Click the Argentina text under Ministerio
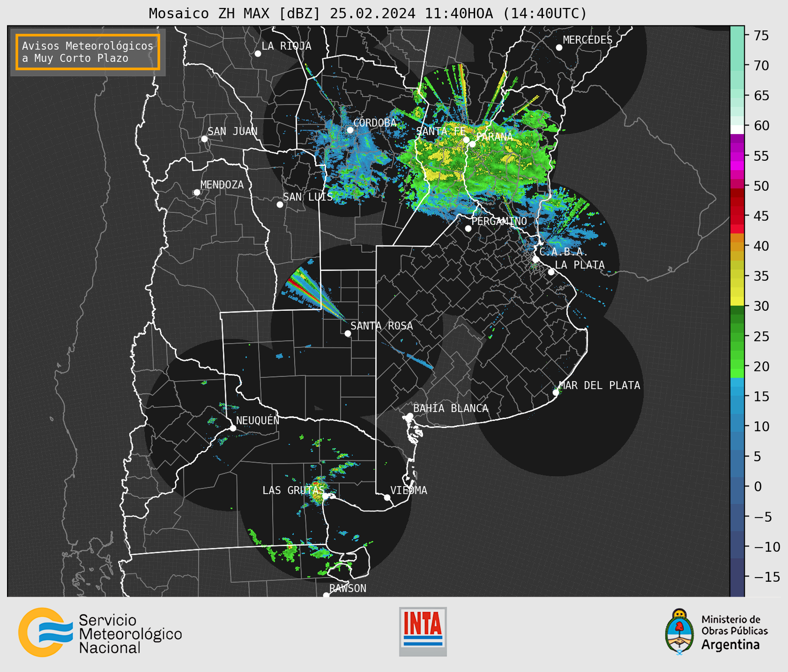The image size is (788, 672). pyautogui.click(x=731, y=645)
